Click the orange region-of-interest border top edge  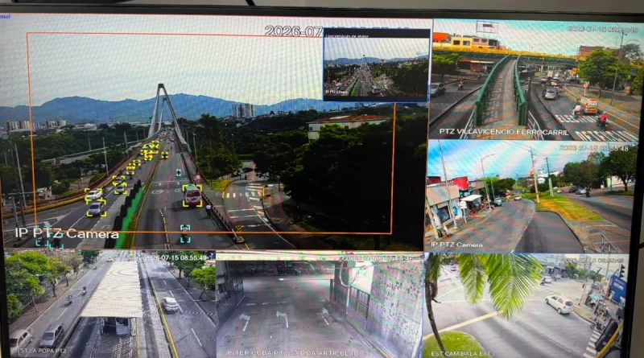tap(175, 34)
